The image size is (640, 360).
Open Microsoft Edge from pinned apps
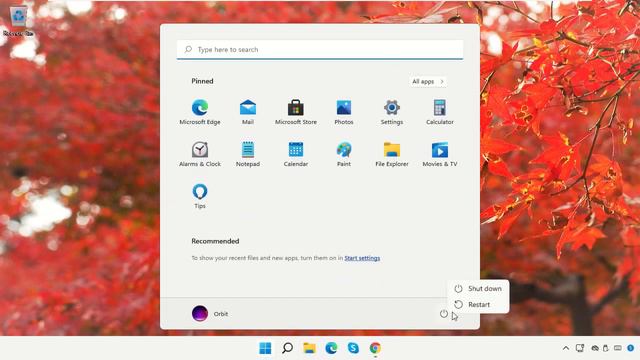200,111
